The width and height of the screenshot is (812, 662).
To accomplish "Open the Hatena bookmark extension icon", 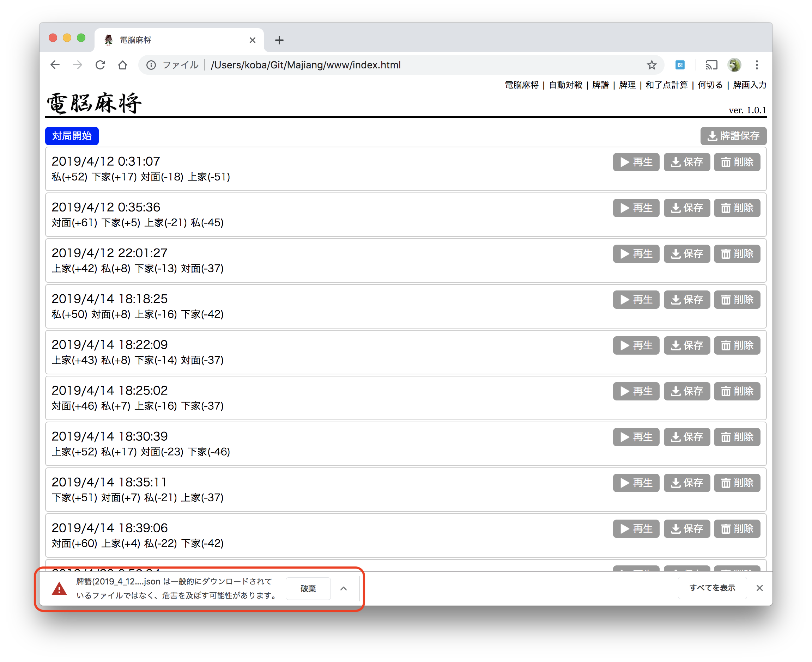I will tap(680, 65).
